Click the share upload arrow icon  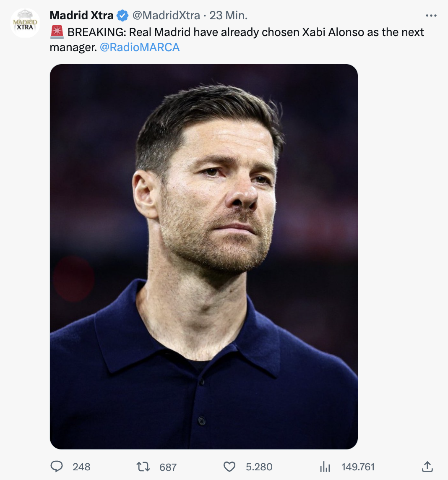click(427, 467)
